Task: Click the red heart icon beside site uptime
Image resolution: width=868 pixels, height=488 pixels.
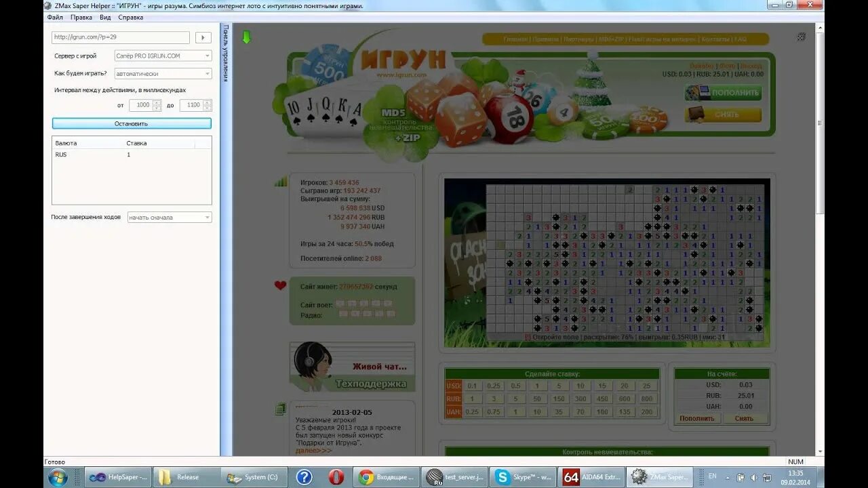Action: click(280, 285)
